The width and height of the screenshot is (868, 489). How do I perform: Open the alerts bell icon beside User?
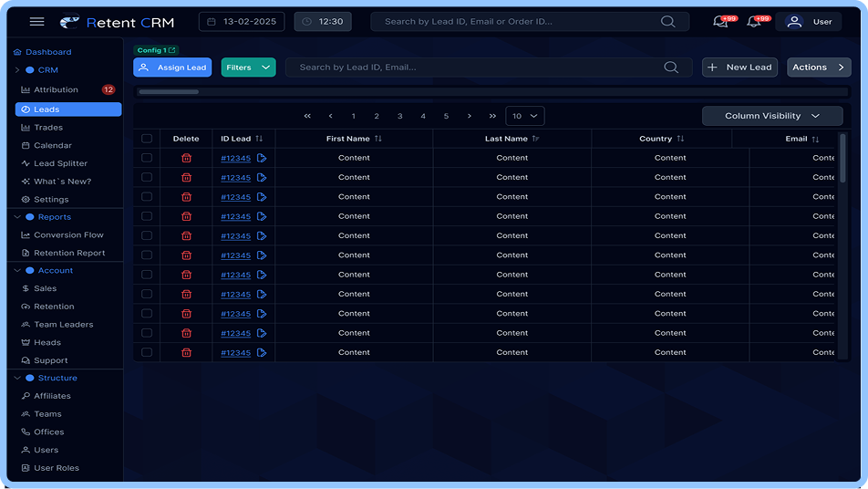[754, 22]
